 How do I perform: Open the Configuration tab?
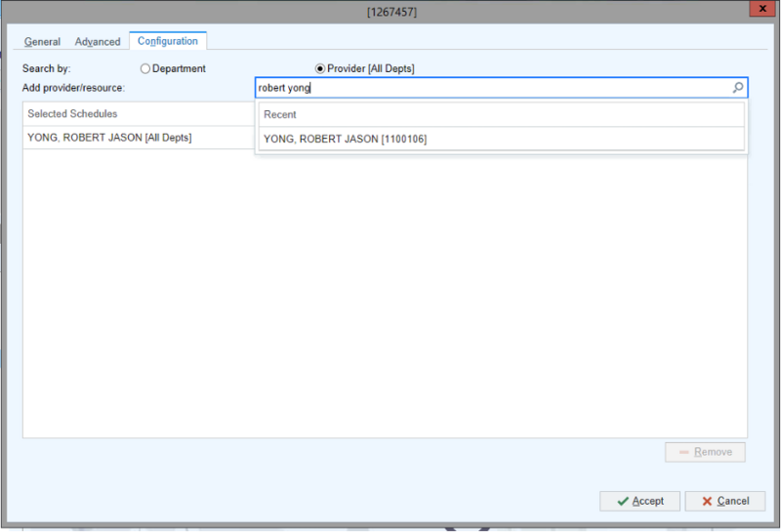(x=168, y=41)
